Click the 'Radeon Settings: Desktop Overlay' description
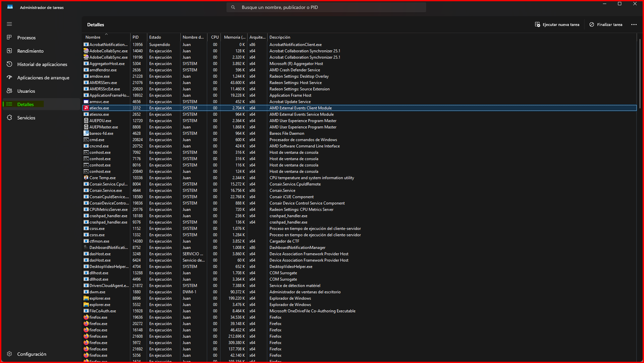 [299, 76]
